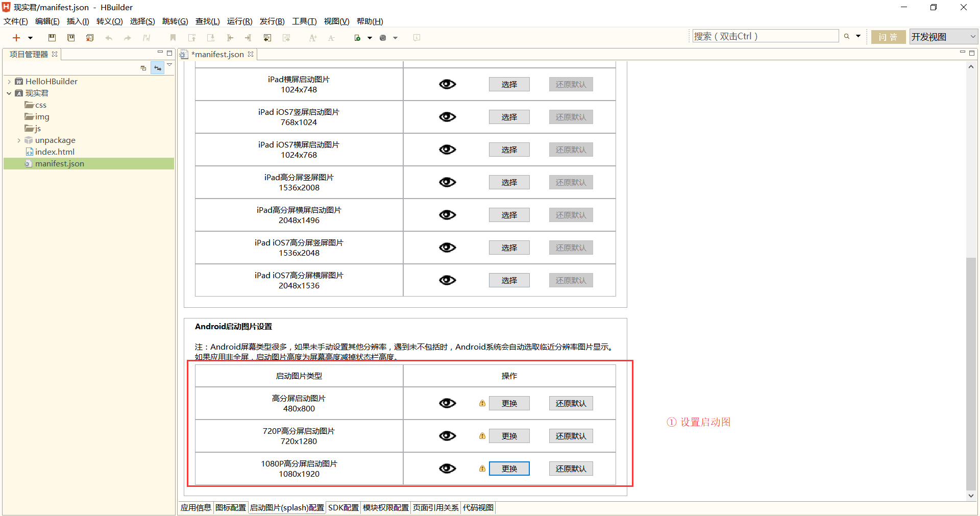Click the Redo arrow icon

[x=128, y=38]
